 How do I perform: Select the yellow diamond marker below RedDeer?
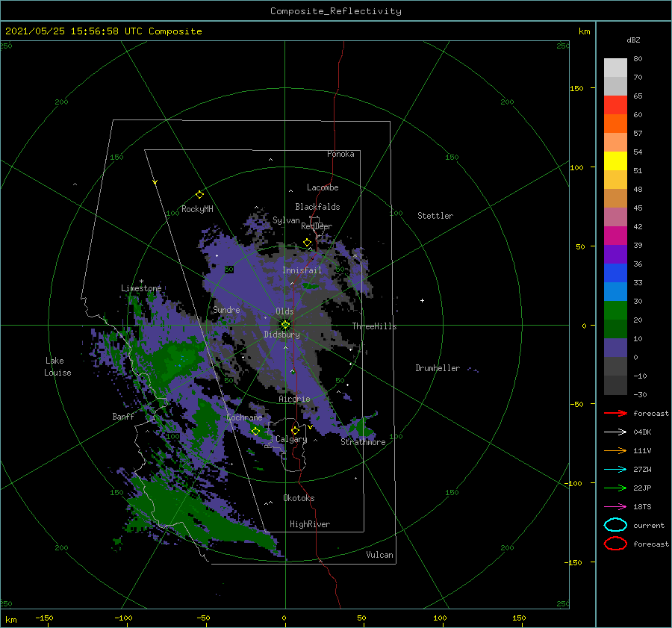[x=307, y=242]
